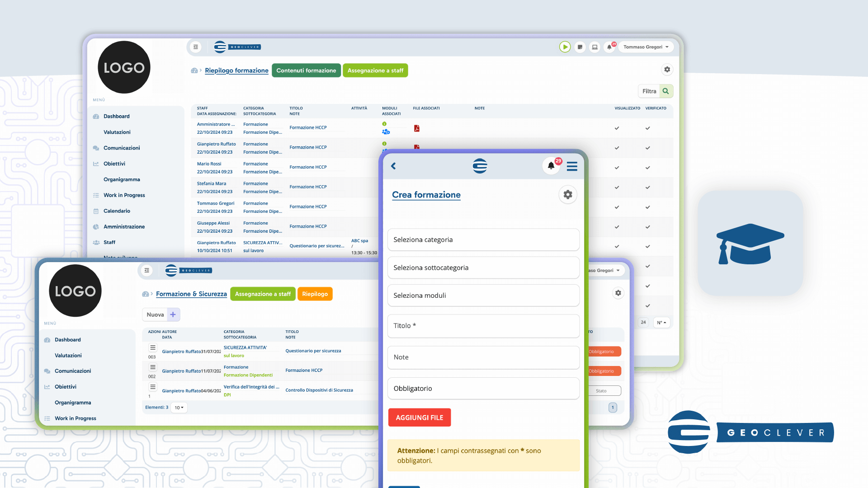Screen dimensions: 868x488
Task: Open Tommaso Gregori user dropdown
Action: pyautogui.click(x=646, y=47)
